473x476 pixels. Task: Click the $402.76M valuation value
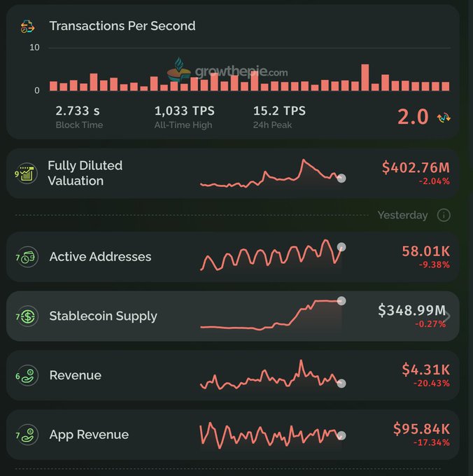(x=416, y=167)
